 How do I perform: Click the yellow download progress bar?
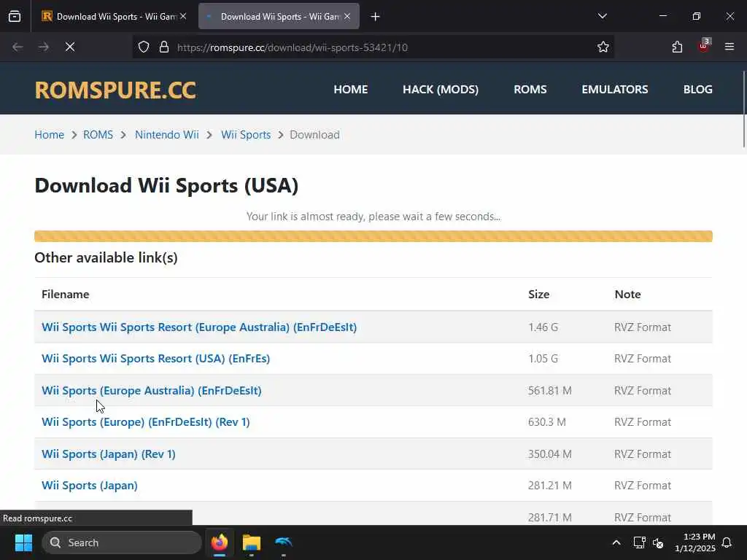(x=373, y=236)
